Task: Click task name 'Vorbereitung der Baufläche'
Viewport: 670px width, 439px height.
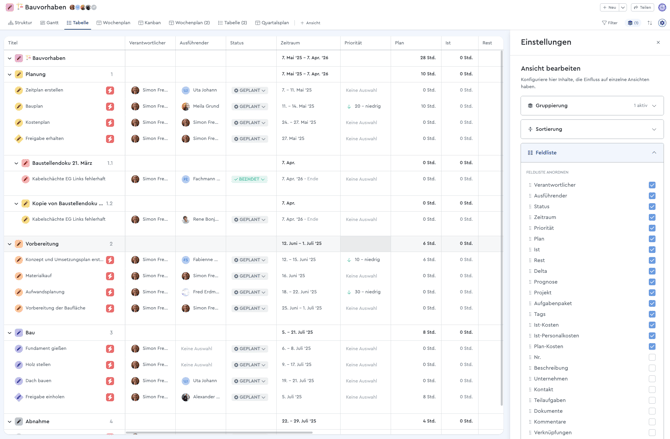Action: coord(55,308)
